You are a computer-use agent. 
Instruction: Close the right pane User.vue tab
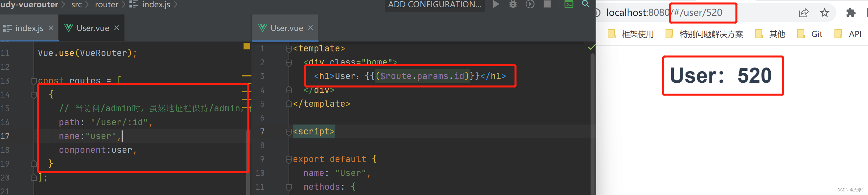click(311, 28)
